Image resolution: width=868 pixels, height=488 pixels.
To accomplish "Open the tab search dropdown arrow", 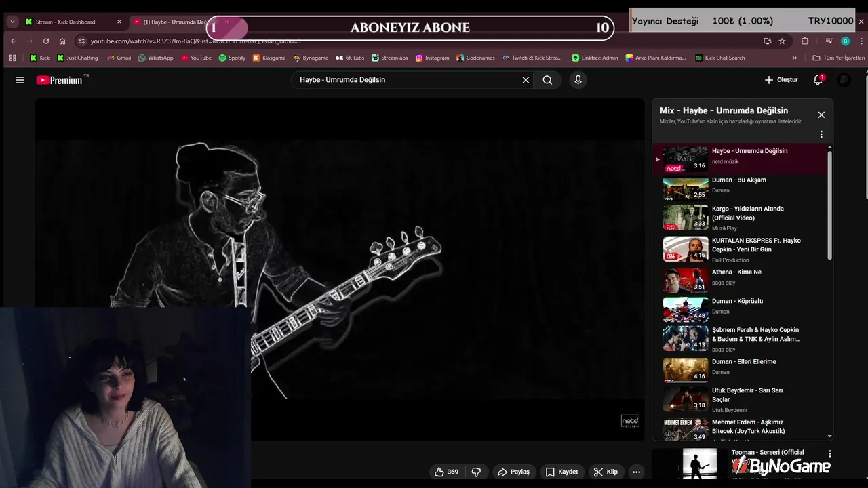I will point(12,22).
